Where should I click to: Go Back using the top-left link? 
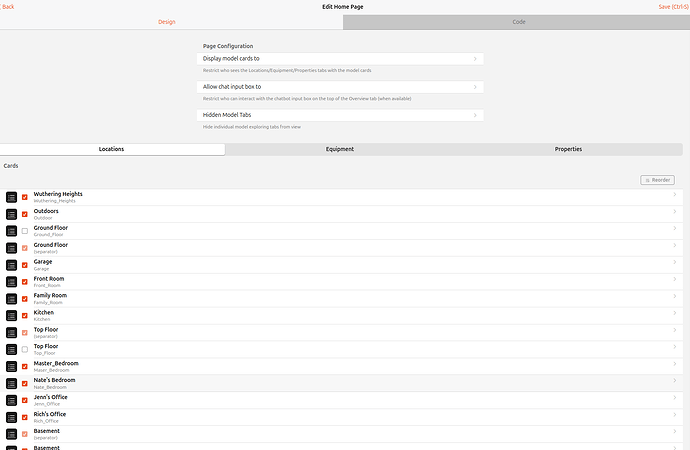click(x=9, y=7)
